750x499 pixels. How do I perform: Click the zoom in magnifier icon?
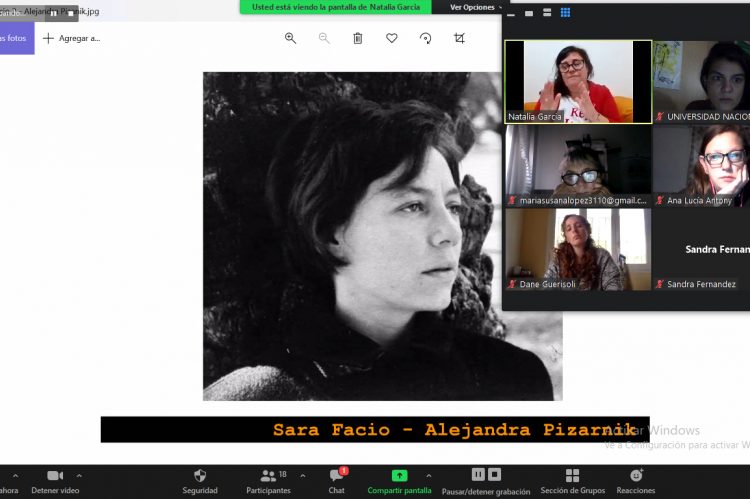(290, 38)
